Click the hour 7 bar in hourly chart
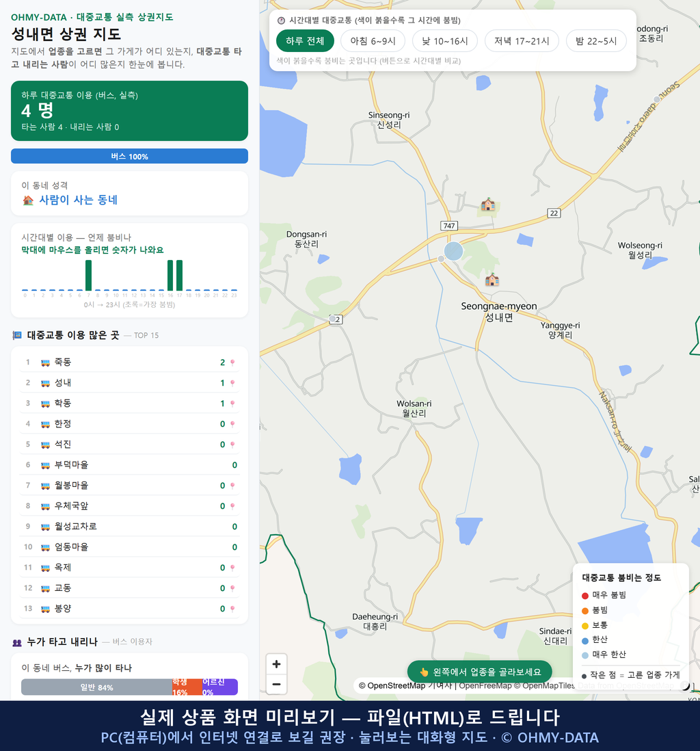Viewport: 700px width, 751px height. click(89, 276)
